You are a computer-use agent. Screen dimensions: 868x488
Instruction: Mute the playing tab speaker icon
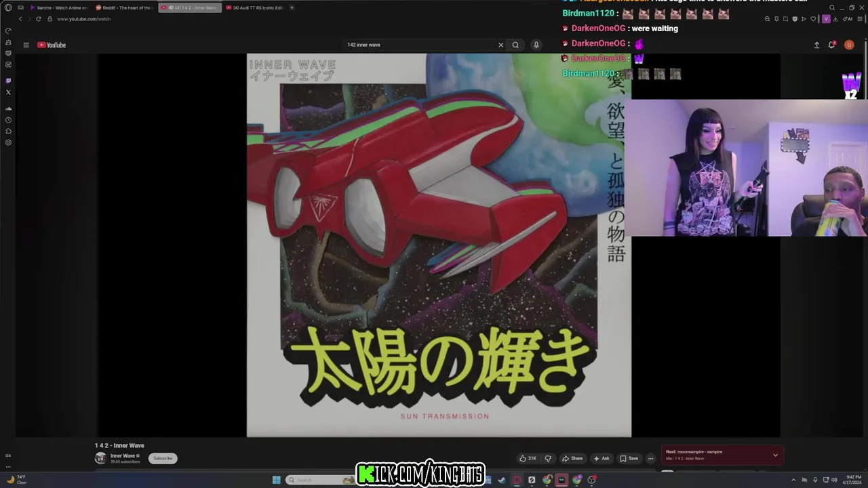pos(170,7)
